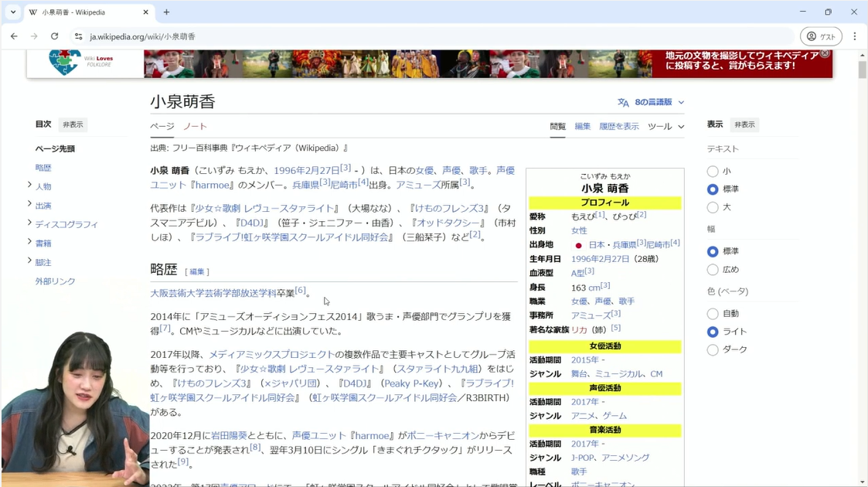Select 標準 width option
The image size is (868, 487).
(713, 251)
